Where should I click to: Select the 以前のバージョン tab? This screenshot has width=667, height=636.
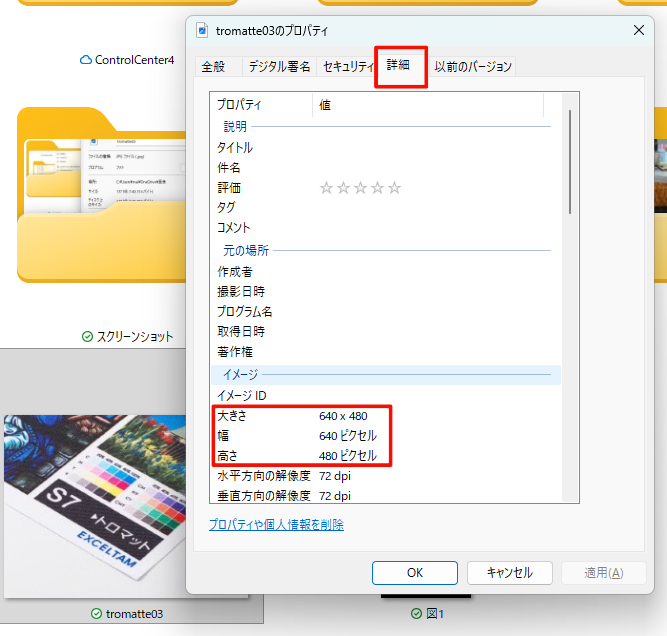tap(473, 67)
